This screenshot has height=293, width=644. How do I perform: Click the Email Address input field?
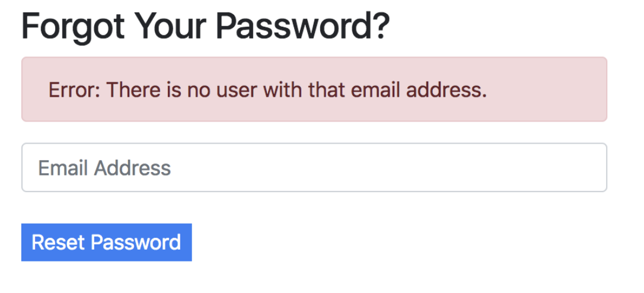314,168
